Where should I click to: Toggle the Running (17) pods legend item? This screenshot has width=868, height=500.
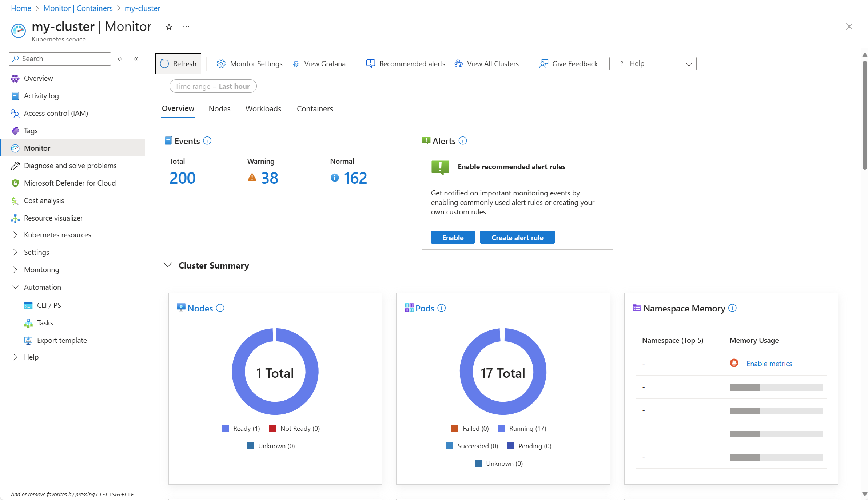[522, 428]
